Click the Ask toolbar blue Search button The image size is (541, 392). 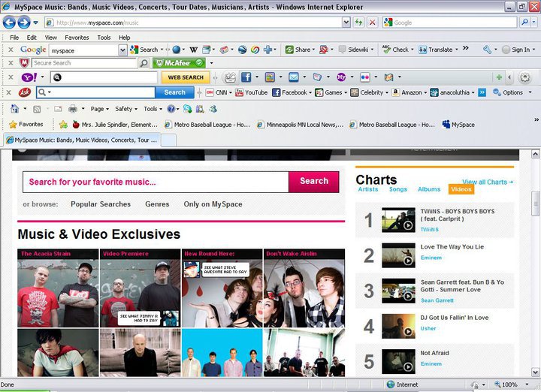click(174, 92)
